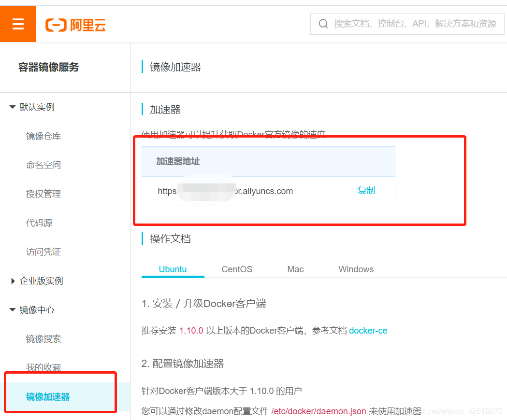Open 命名空间 in the sidebar

[x=43, y=165]
